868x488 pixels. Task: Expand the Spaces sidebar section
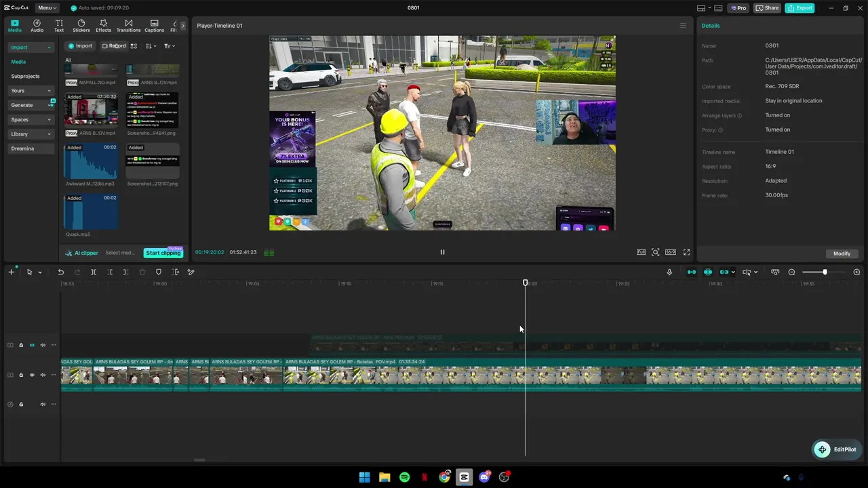tap(31, 119)
